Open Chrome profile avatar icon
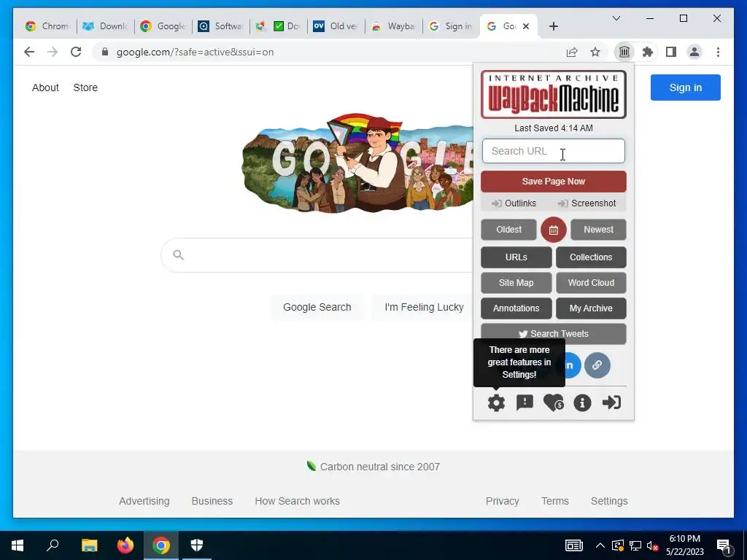The width and height of the screenshot is (747, 560). (694, 52)
